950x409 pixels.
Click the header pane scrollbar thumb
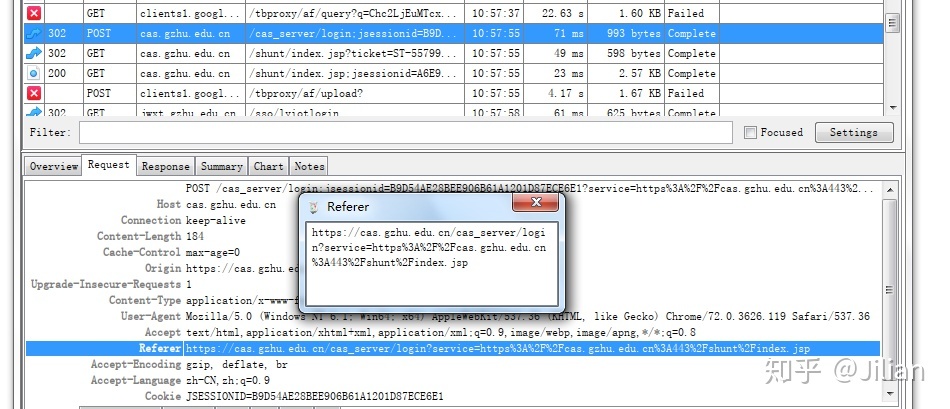889,290
